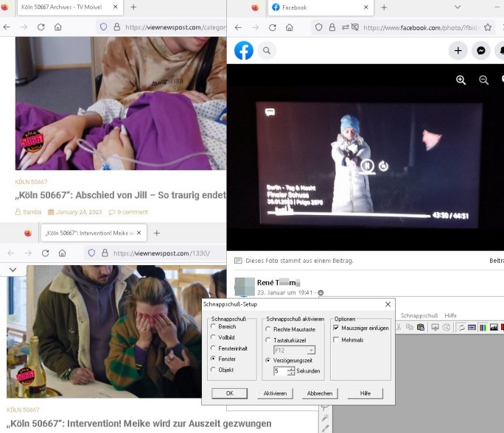Screen dimensions: 504x433
Task: Bookmark the Facebook page with star icon
Action: pos(488,28)
